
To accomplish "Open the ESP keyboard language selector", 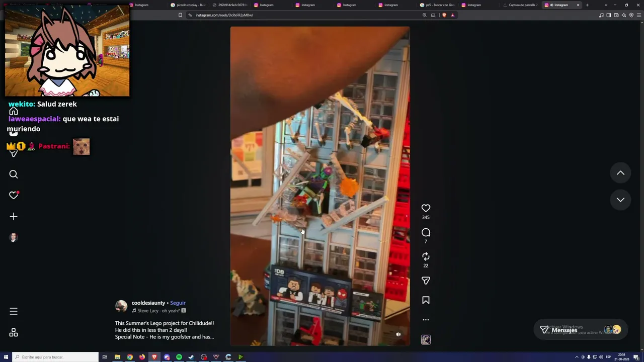I will pyautogui.click(x=608, y=357).
